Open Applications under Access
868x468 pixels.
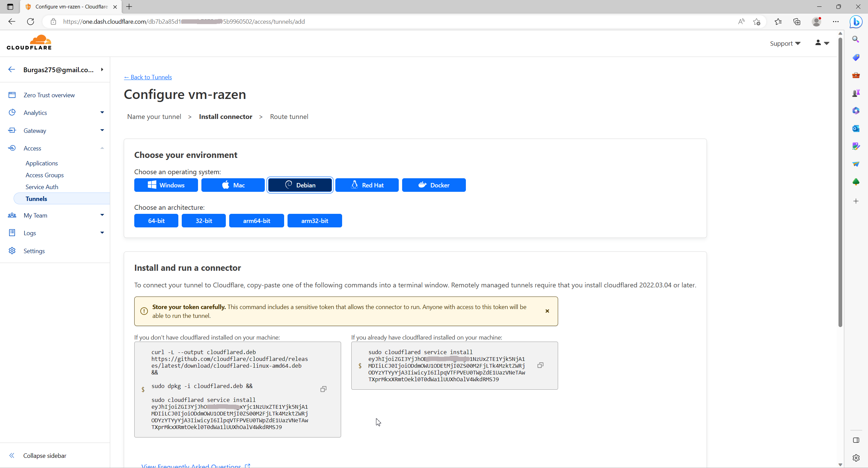click(x=42, y=163)
